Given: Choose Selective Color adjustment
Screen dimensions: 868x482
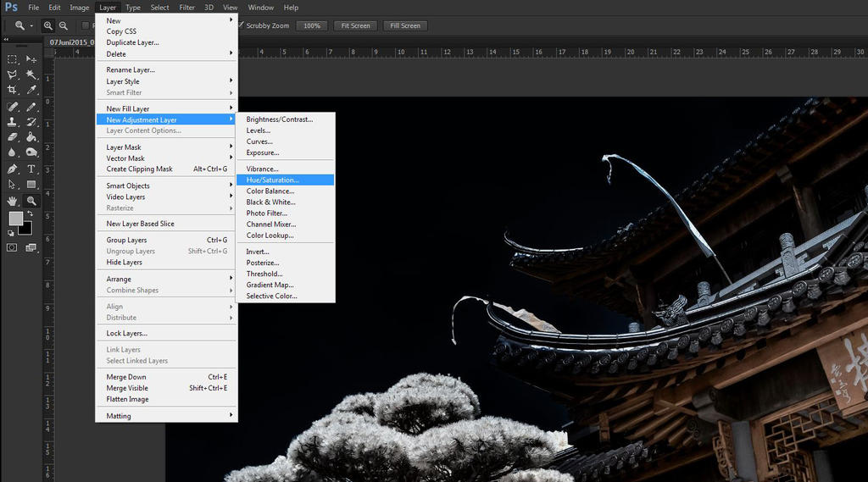Looking at the screenshot, I should 285,296.
